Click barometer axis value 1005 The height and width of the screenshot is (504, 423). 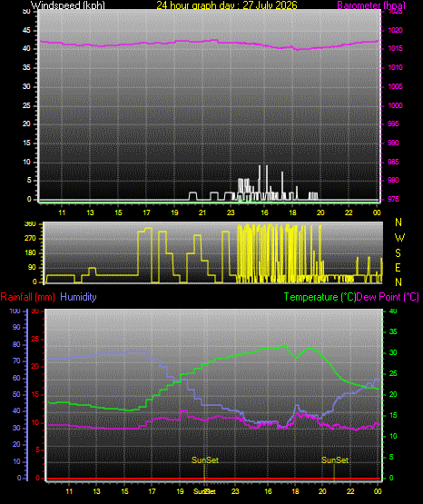[x=395, y=86]
